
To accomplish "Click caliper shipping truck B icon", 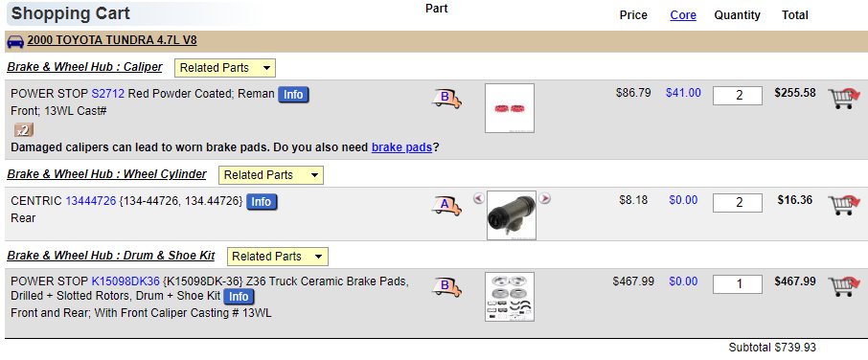I will click(x=446, y=99).
